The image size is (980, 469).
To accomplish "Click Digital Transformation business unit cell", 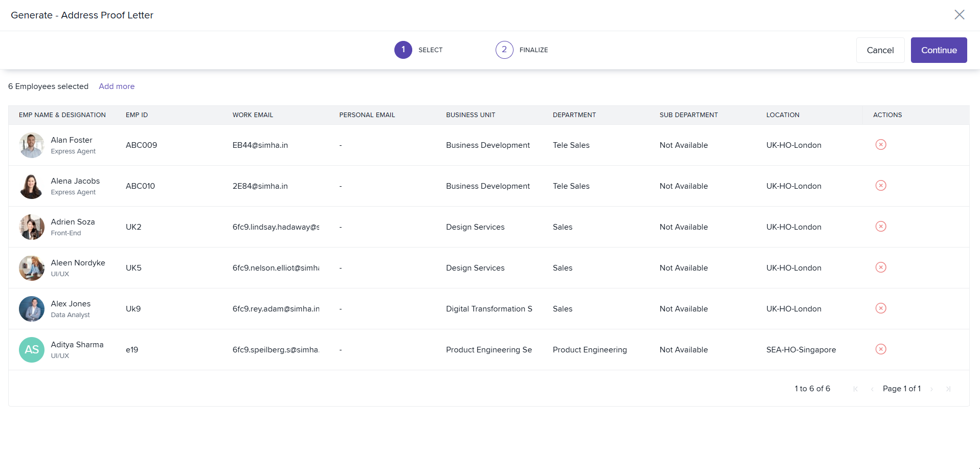I will point(489,309).
